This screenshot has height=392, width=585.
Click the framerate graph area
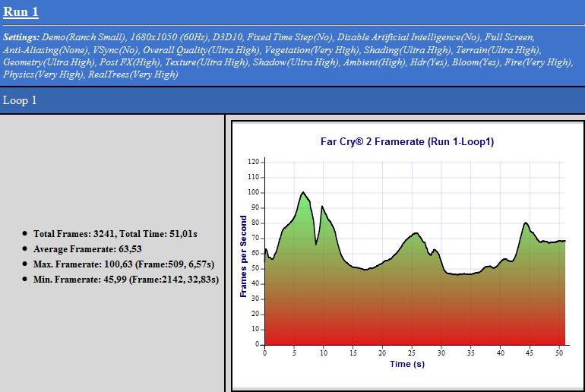click(415, 254)
